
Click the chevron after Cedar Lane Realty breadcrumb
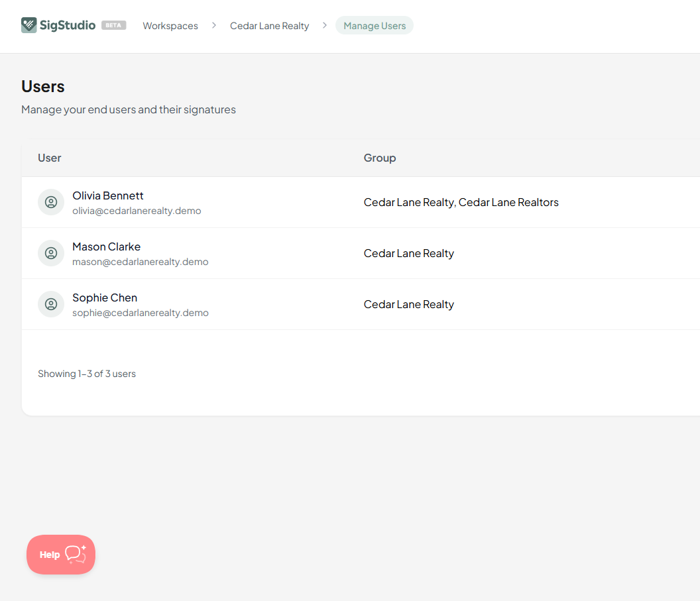325,25
